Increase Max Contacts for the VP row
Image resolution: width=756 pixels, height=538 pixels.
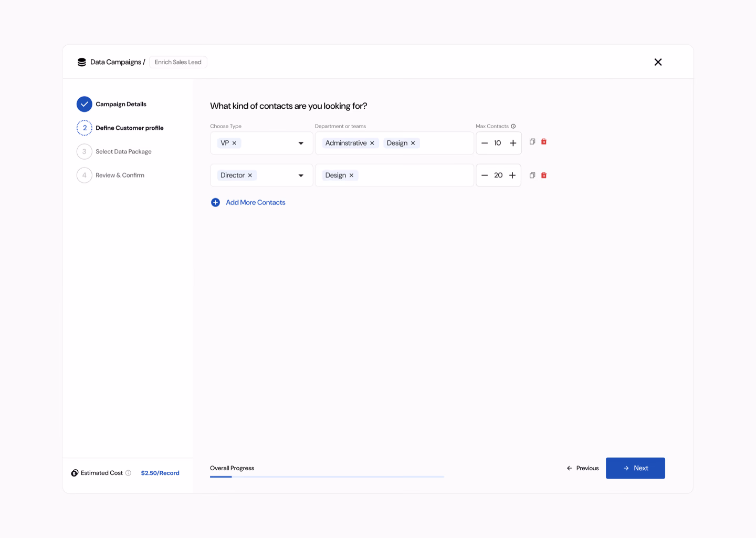pos(512,142)
